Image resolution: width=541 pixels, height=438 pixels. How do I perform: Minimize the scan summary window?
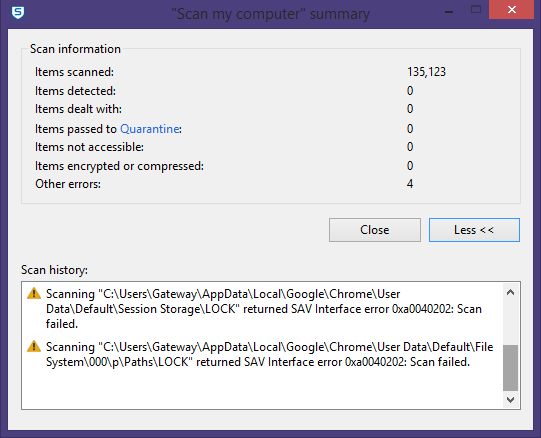click(449, 12)
